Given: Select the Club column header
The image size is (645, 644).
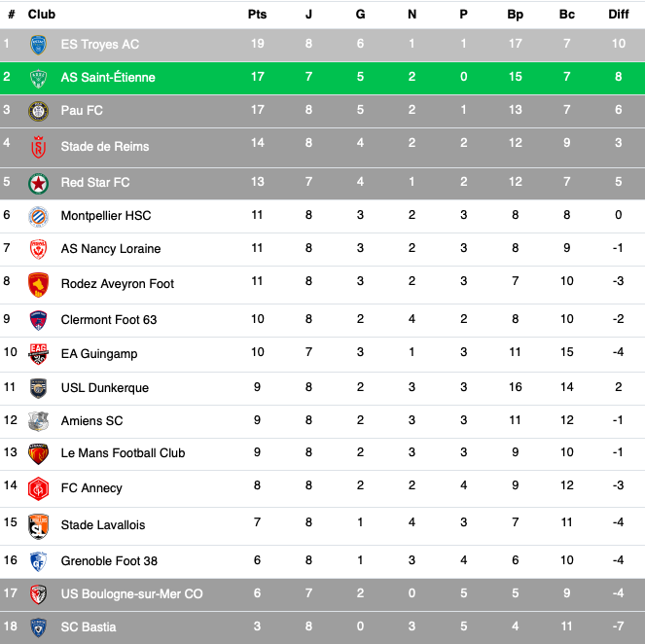Looking at the screenshot, I should 42,15.
